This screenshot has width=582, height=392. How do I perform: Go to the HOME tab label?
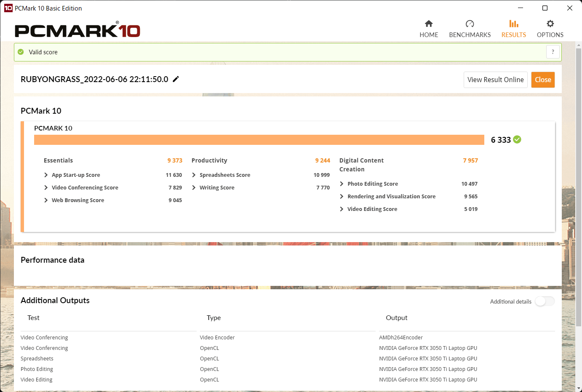429,35
